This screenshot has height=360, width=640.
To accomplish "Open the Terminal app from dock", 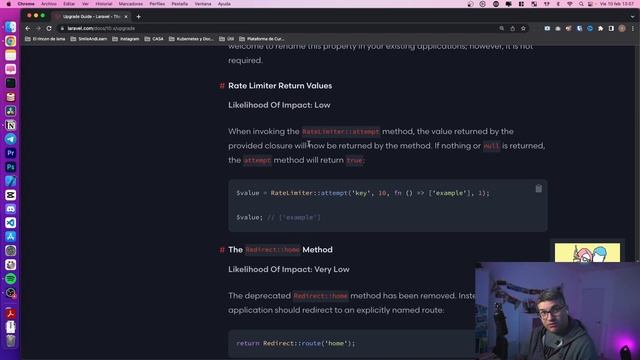I will (11, 83).
